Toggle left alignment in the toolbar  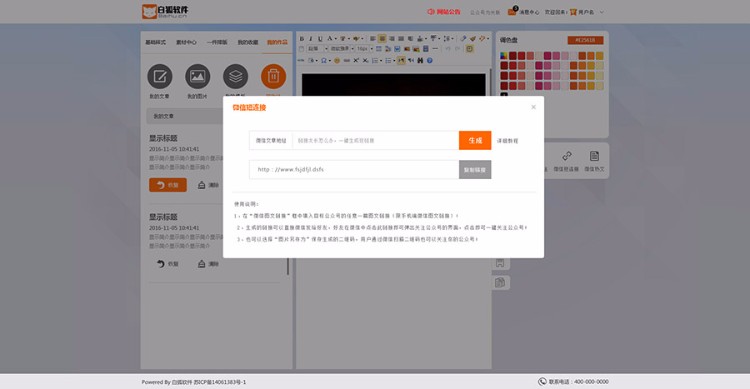click(x=372, y=39)
